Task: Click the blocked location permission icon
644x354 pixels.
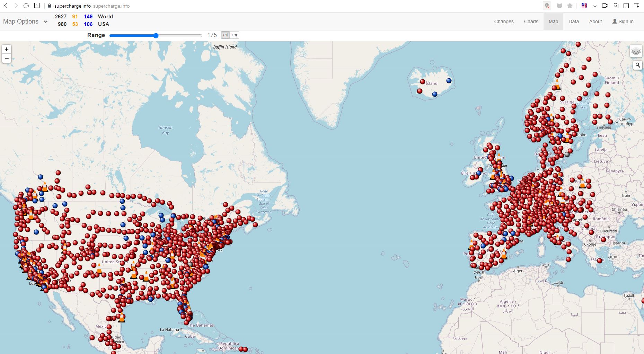Action: [x=547, y=6]
